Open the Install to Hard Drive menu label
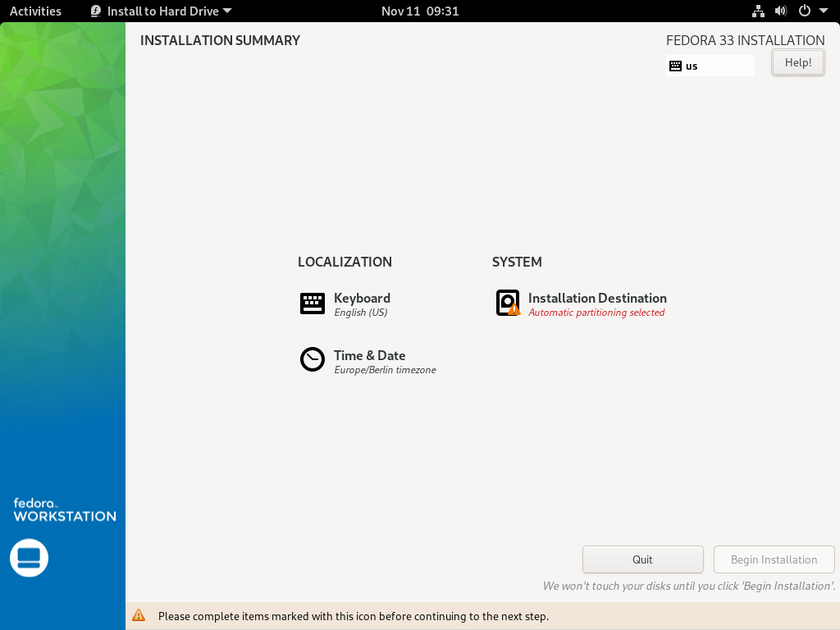The height and width of the screenshot is (630, 840). (x=163, y=11)
